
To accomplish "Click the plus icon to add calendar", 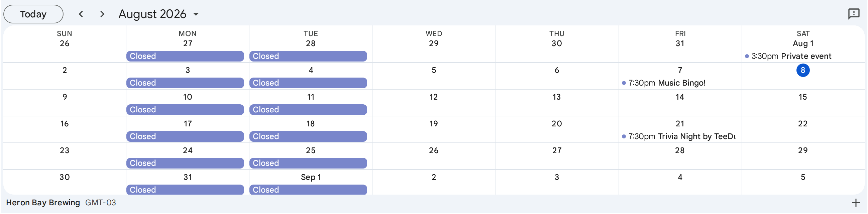I will coord(856,203).
